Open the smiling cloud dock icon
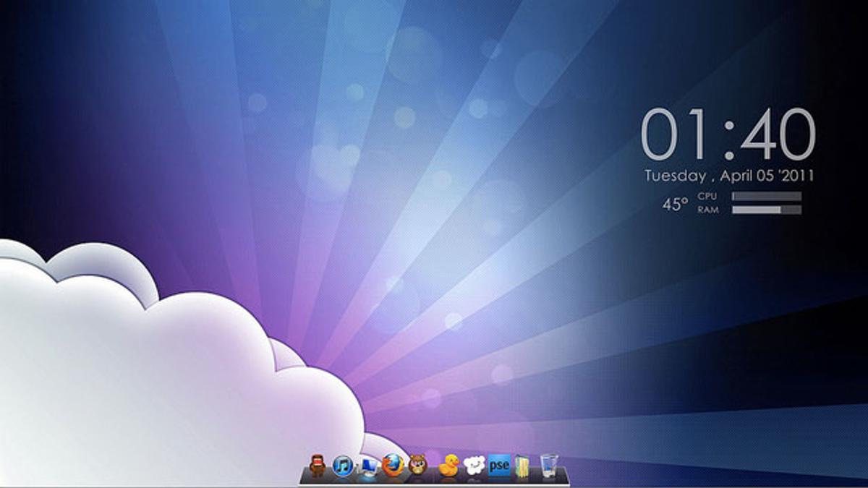 tap(474, 465)
